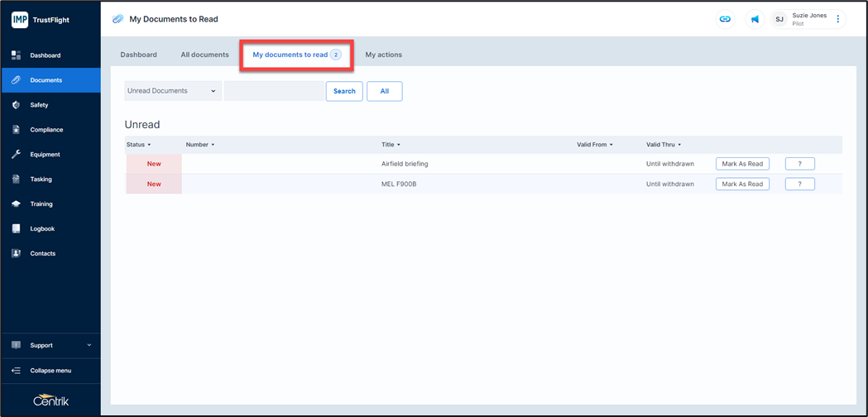Screen dimensions: 868x417
Task: Open the My actions tab
Action: (x=383, y=55)
